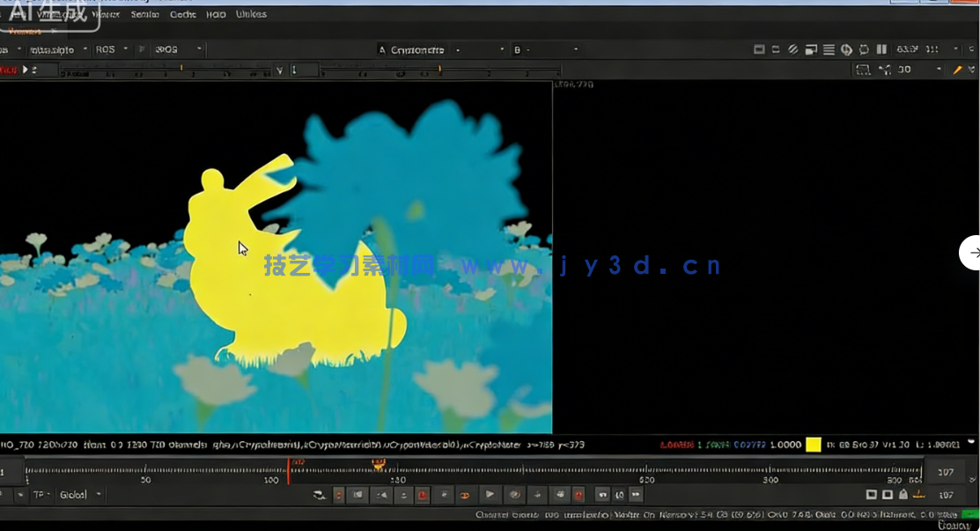Image resolution: width=980 pixels, height=531 pixels.
Task: Open the Global dropdown below the timeline
Action: click(81, 495)
